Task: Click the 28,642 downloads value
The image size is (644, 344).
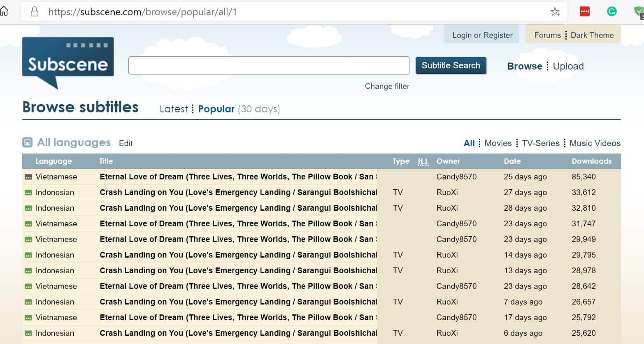Action: [x=584, y=286]
